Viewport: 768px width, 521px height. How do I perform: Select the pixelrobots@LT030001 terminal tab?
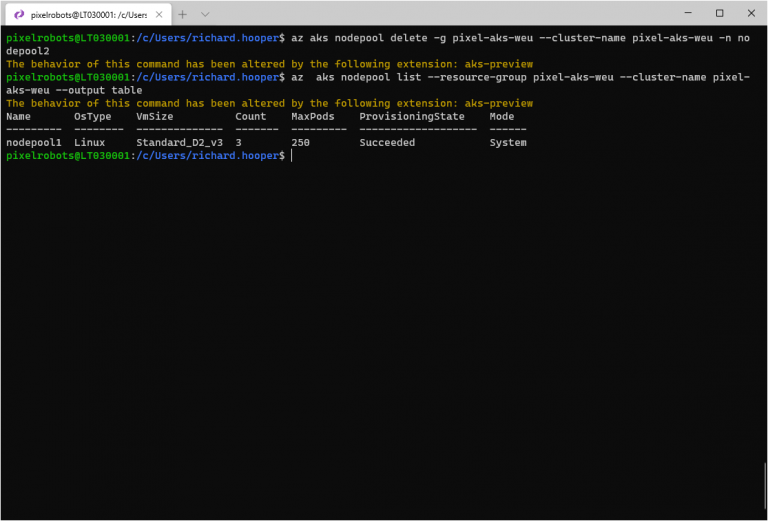click(88, 14)
